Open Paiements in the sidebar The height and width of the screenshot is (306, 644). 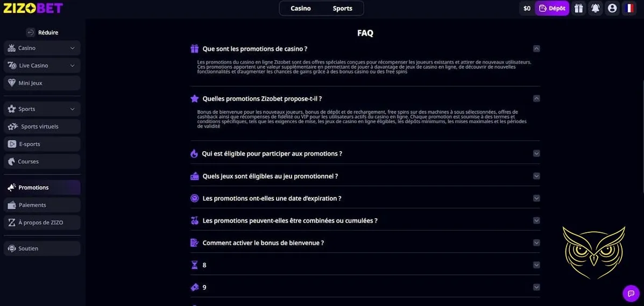pos(32,205)
